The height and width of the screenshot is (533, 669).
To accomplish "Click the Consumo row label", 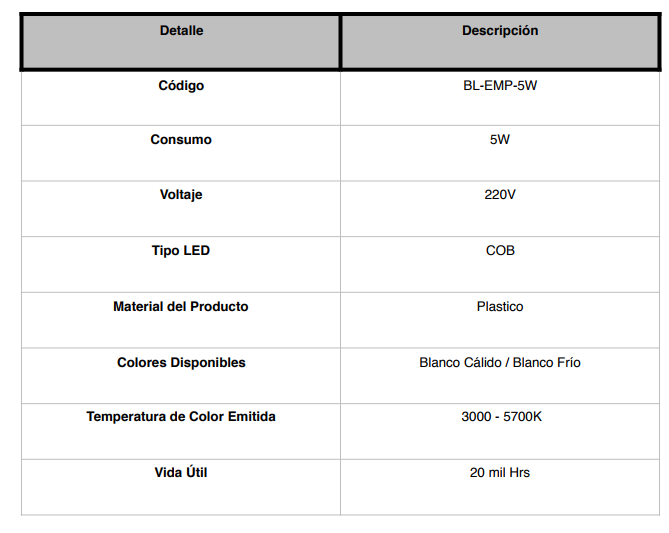I will [x=181, y=140].
